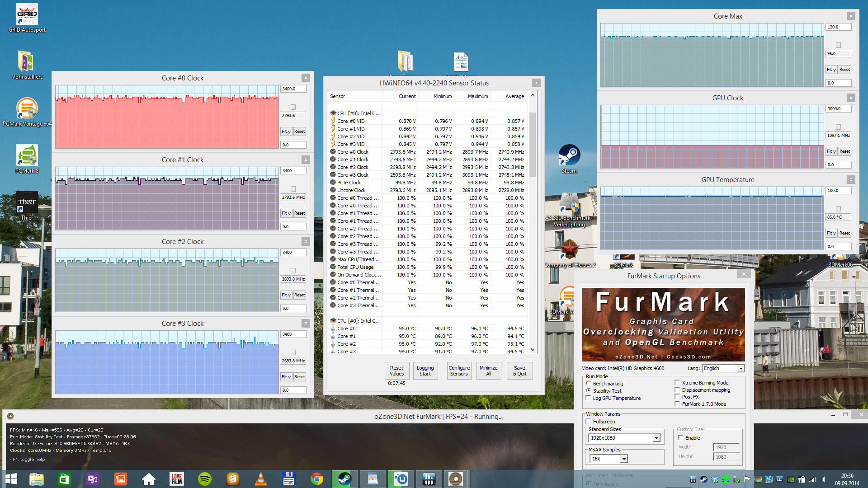Click Logging Start button
The width and height of the screenshot is (868, 488).
pos(425,371)
